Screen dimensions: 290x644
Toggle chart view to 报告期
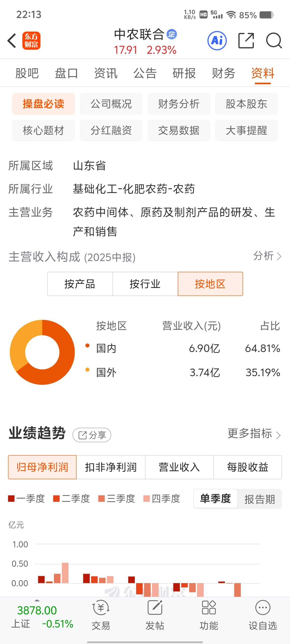(260, 499)
